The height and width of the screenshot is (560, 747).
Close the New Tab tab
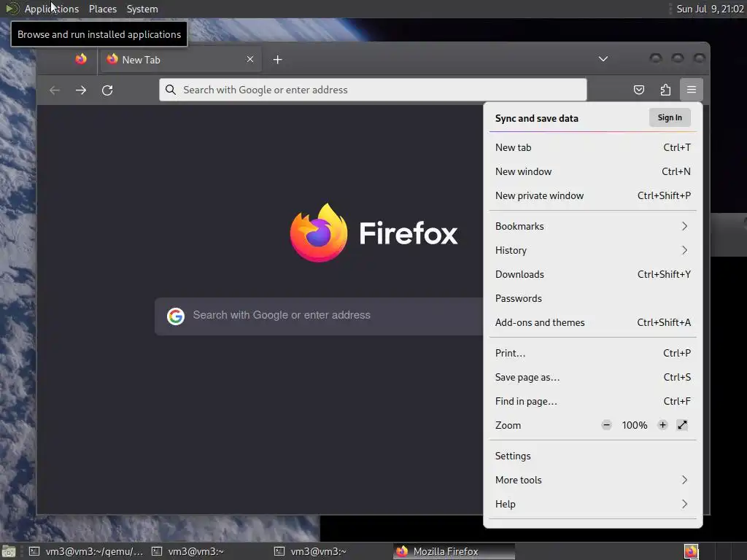[x=250, y=60]
